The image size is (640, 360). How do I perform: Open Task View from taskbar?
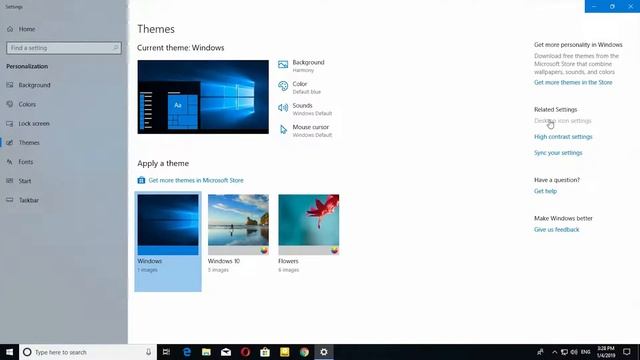point(166,352)
